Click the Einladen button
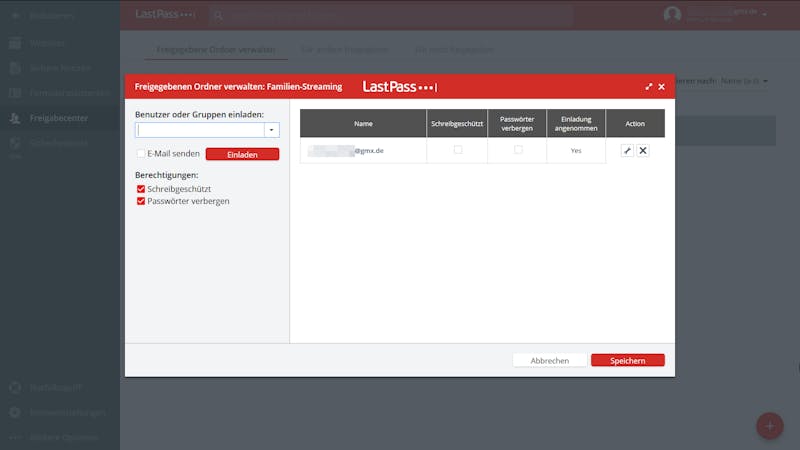 tap(242, 154)
